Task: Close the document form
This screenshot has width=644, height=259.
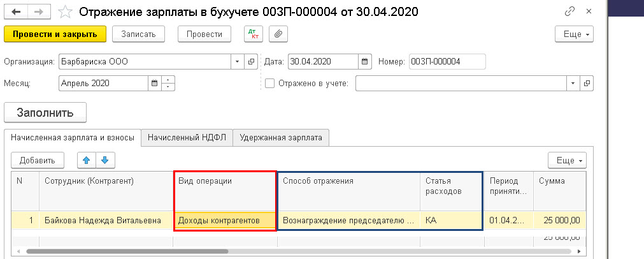Action: pyautogui.click(x=589, y=12)
